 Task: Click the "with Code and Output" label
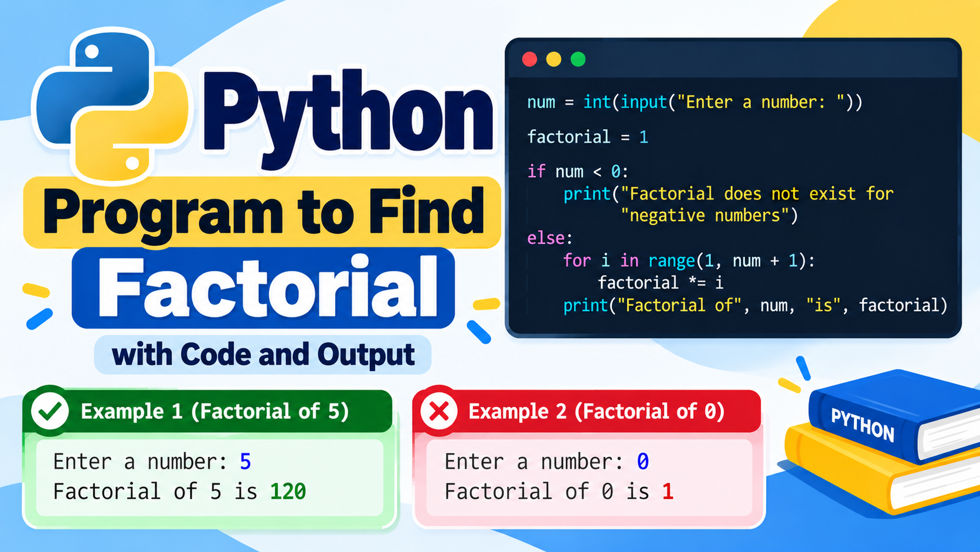pos(263,354)
